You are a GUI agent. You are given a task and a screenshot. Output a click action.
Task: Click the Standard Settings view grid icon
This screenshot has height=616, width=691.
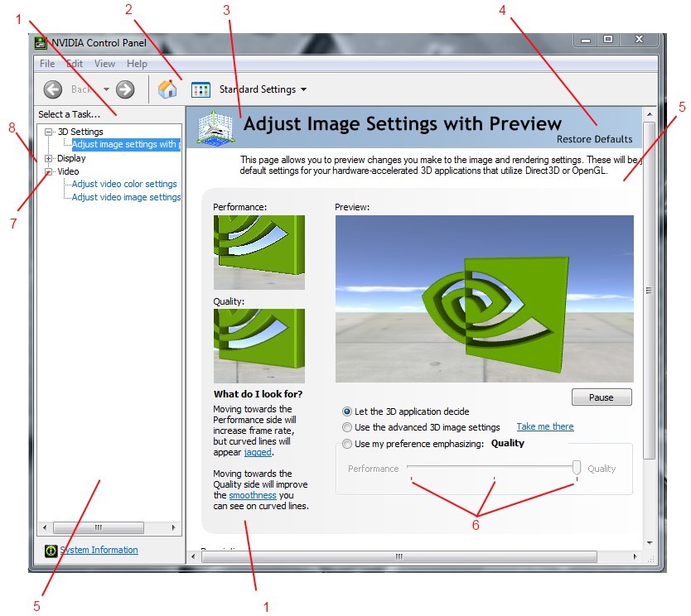pos(201,89)
